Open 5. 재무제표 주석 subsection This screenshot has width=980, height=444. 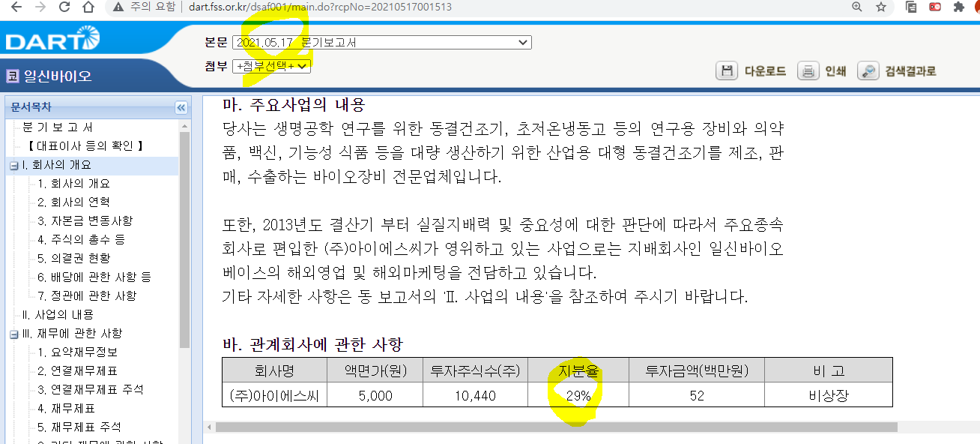pyautogui.click(x=79, y=427)
